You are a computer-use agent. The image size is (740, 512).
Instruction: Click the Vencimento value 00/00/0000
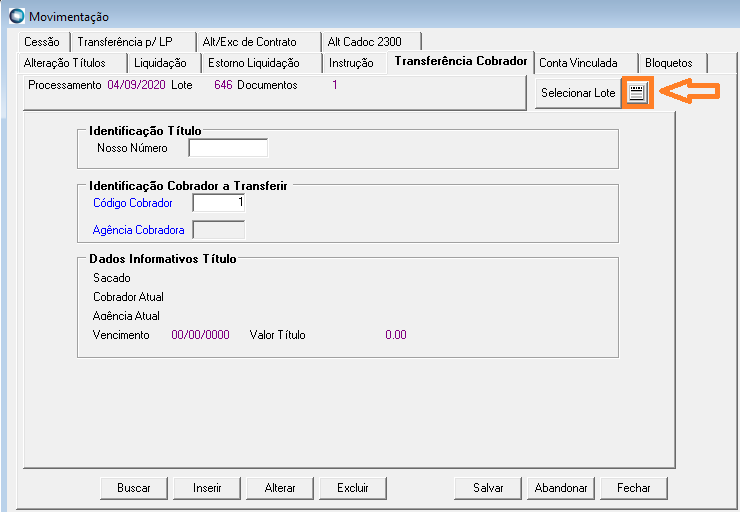pyautogui.click(x=200, y=335)
